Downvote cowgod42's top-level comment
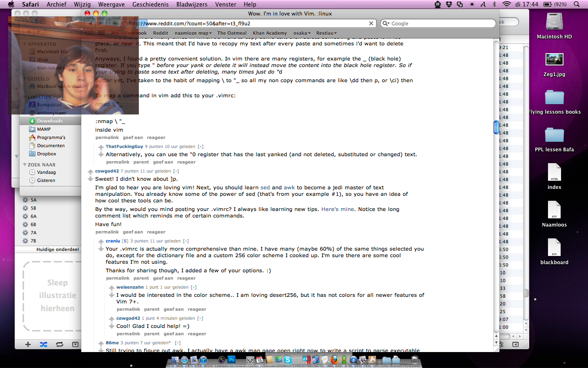The image size is (588, 368). click(90, 179)
